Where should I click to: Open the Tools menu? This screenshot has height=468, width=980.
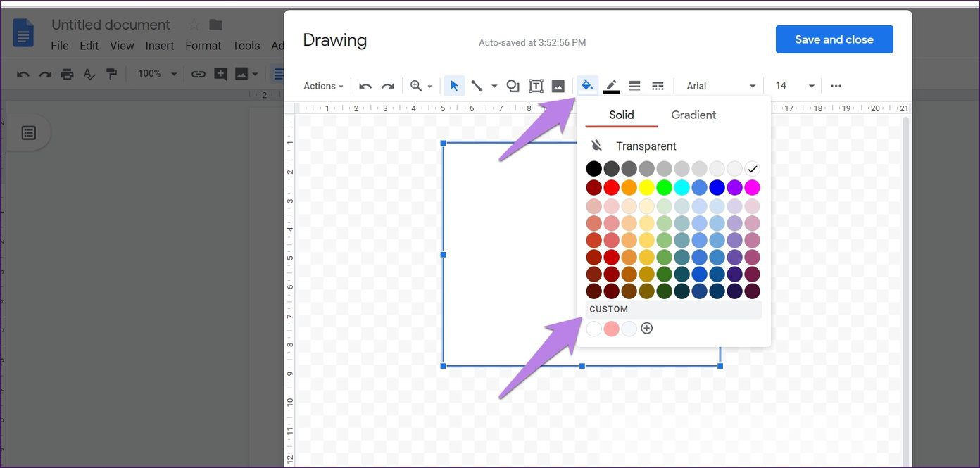pos(246,46)
